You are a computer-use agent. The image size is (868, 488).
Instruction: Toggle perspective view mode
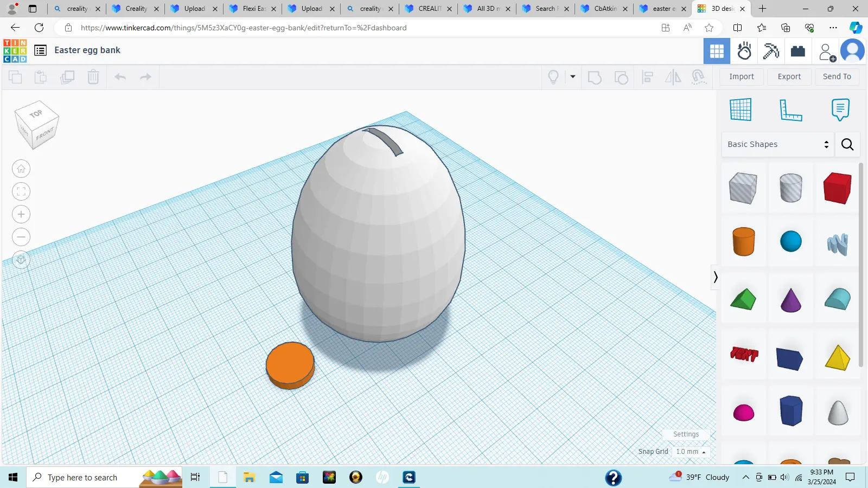21,259
